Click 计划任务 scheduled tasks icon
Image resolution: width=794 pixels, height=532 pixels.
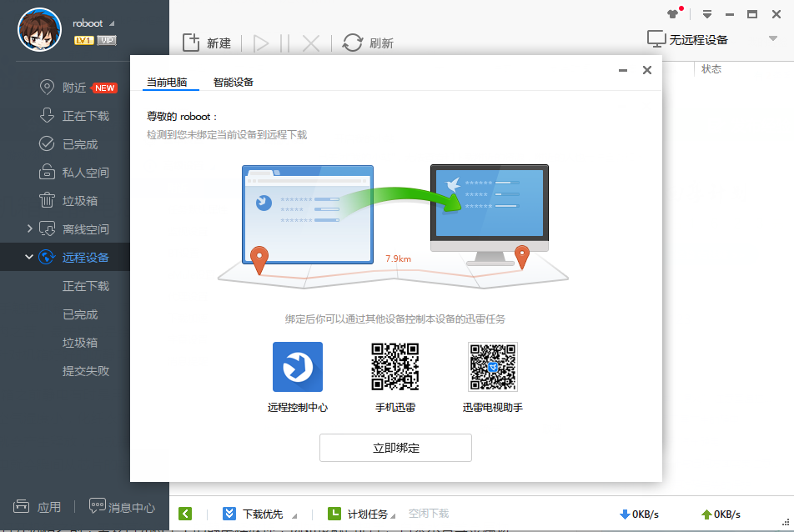click(334, 514)
